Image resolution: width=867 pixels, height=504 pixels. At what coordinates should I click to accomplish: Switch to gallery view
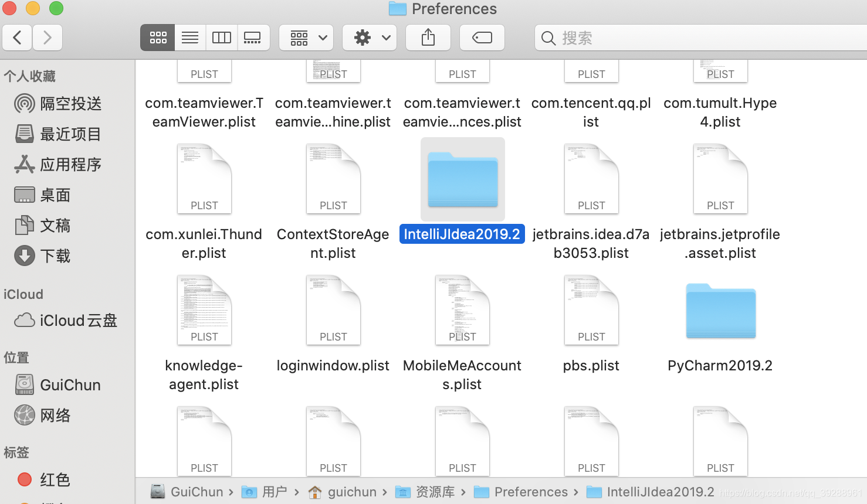coord(253,38)
